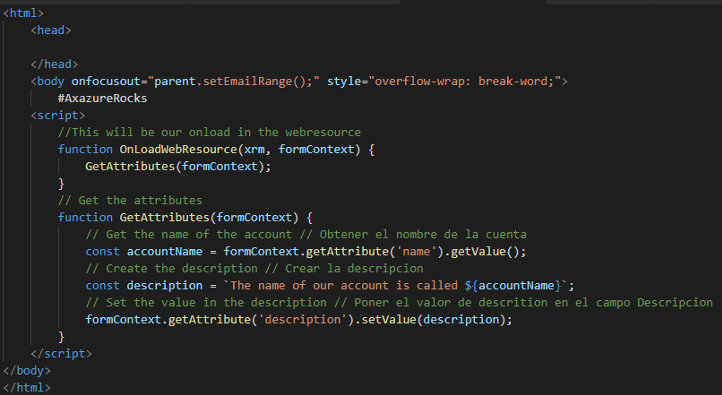Click the getValue() method call
The image size is (722, 395).
coord(485,251)
